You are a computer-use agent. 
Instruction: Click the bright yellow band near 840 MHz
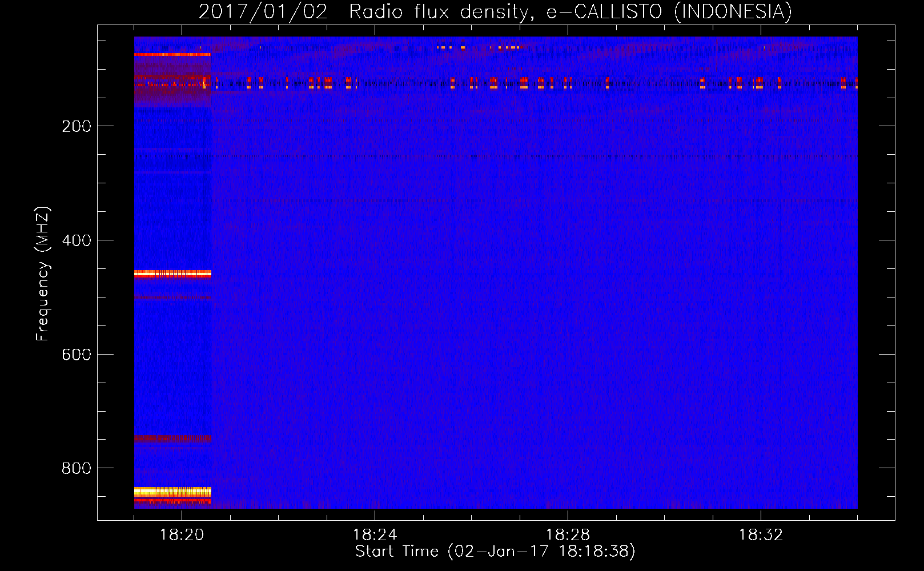172,492
